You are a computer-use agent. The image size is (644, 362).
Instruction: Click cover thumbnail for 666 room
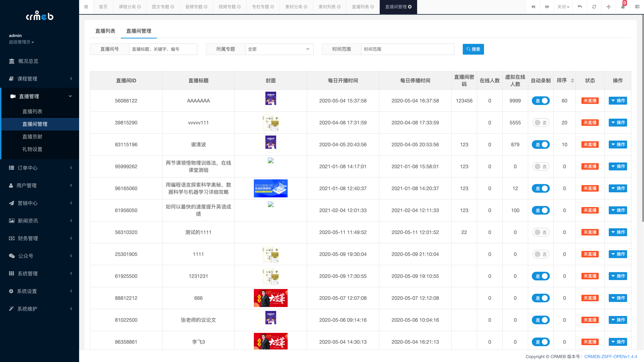point(270,298)
